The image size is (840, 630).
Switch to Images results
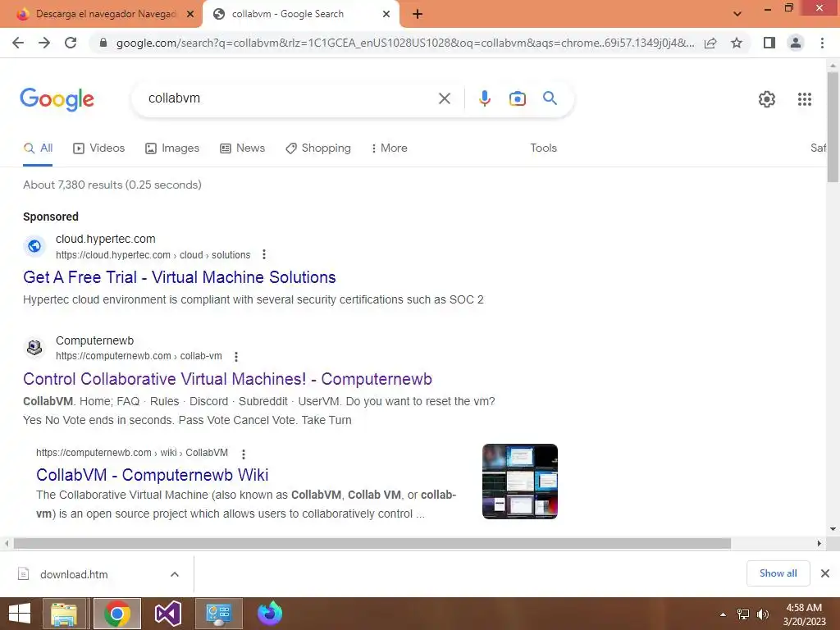172,148
